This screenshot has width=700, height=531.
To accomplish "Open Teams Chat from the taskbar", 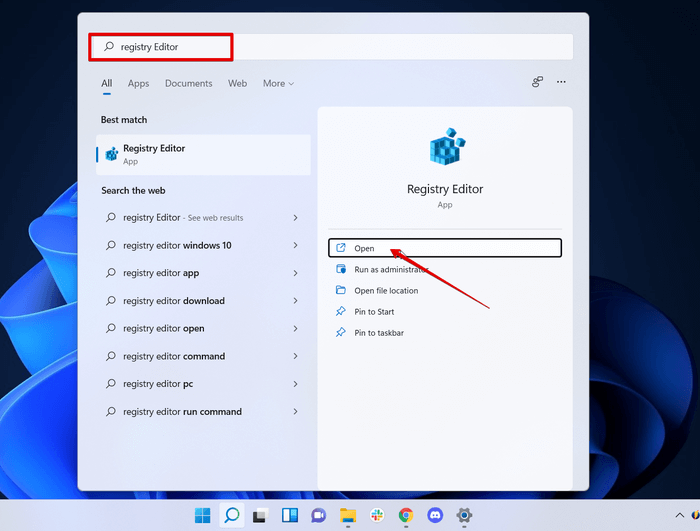I will 319,515.
